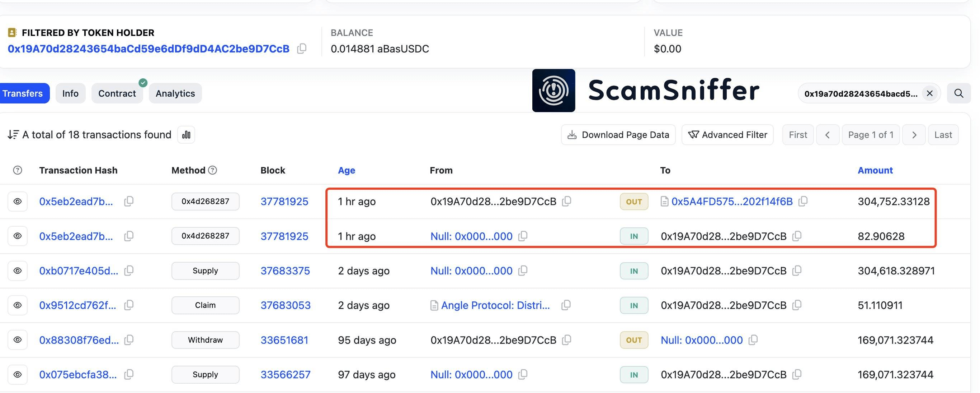Click the search magnifier icon
The image size is (980, 393).
[x=958, y=93]
